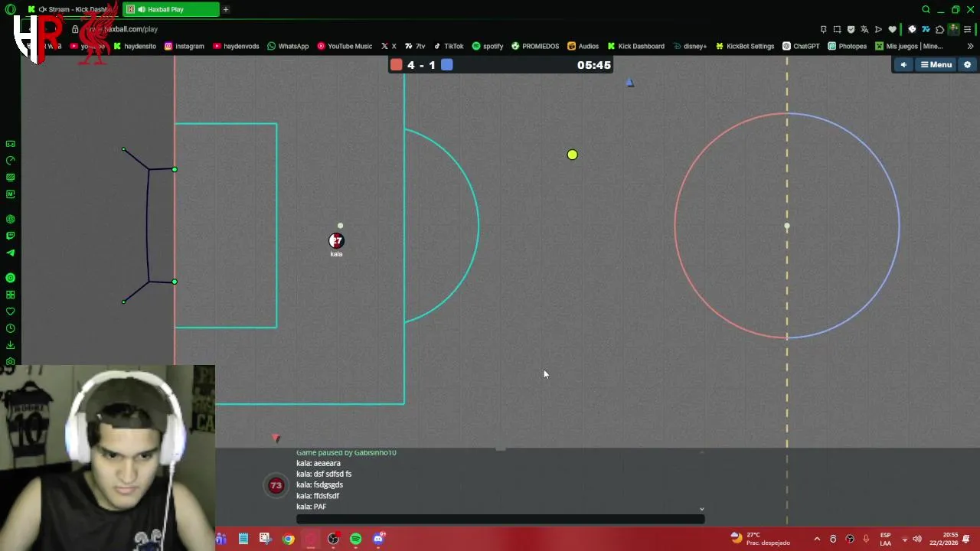Screen dimensions: 980x551
Task: Open the 7TV extension icon in toolbar
Action: [x=926, y=29]
